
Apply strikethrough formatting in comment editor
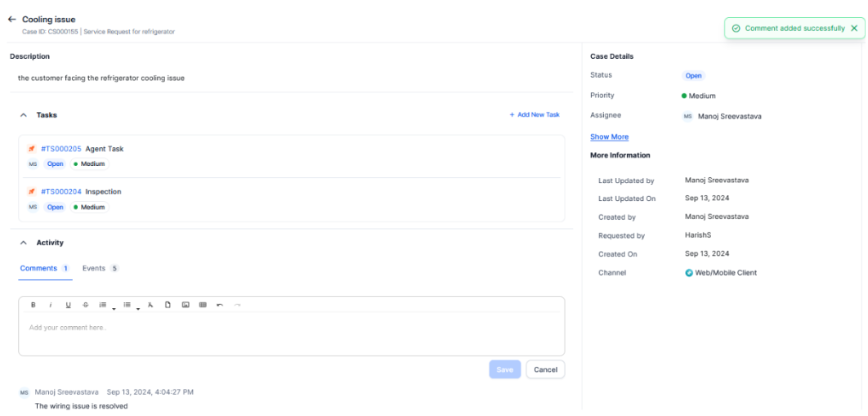[85, 305]
